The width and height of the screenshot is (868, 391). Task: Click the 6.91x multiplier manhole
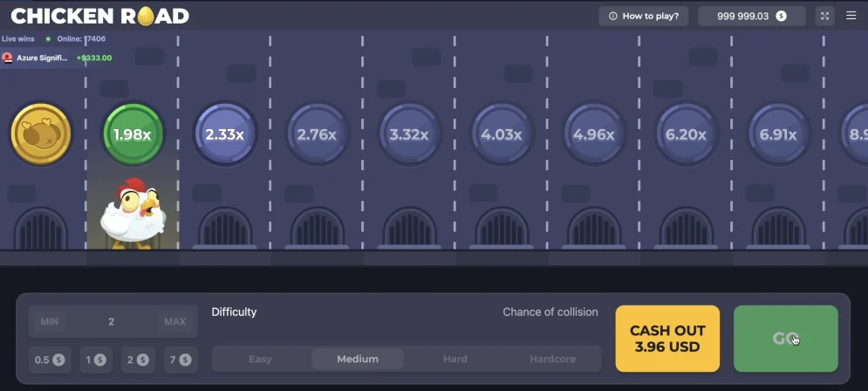point(778,134)
